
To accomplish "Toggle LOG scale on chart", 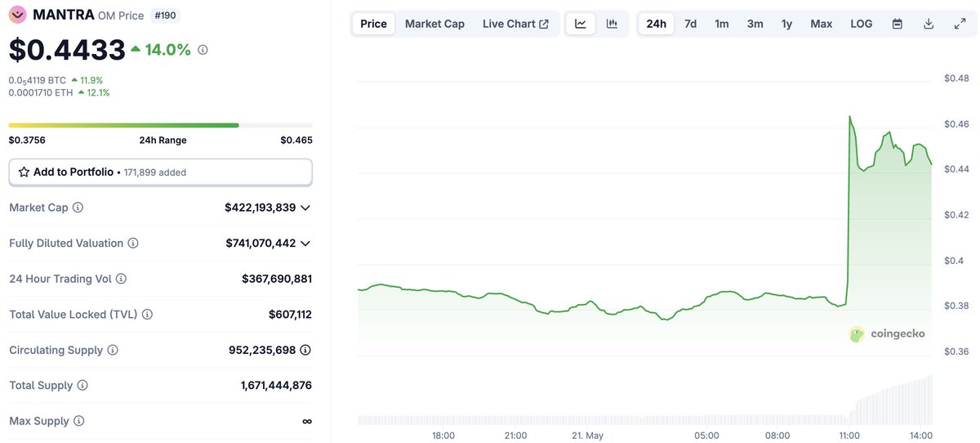I will [x=862, y=24].
